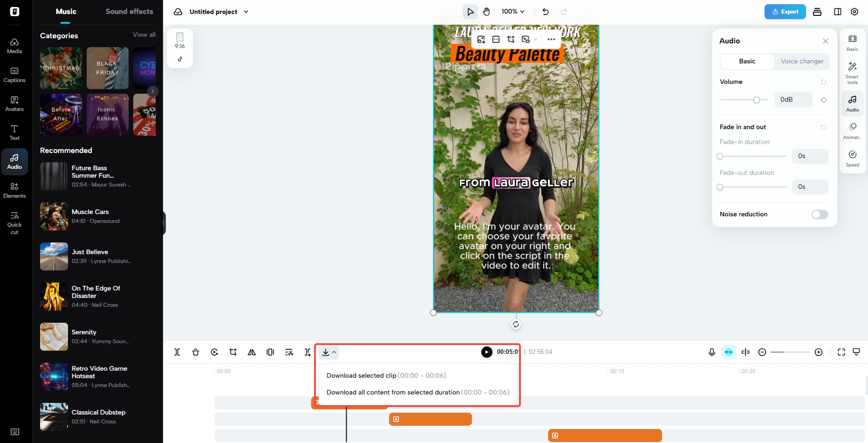The width and height of the screenshot is (868, 443).
Task: Switch to the Voice changer tab
Action: (802, 61)
